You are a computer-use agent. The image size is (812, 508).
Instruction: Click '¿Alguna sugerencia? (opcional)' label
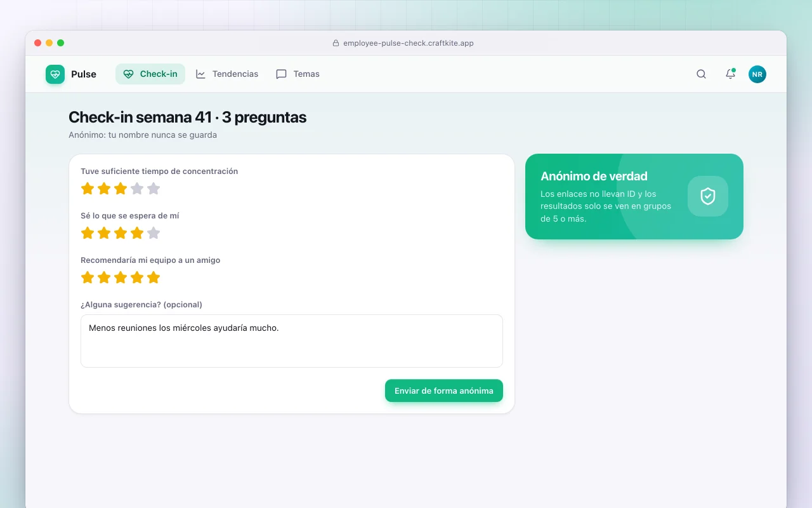[141, 305]
